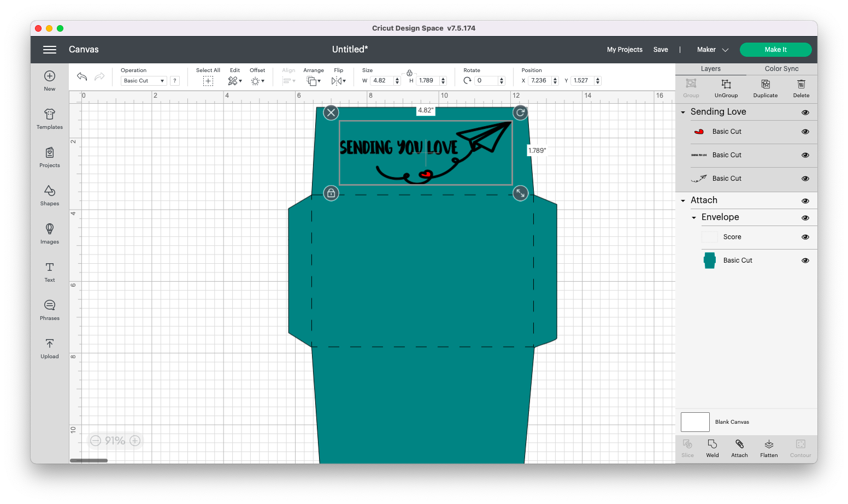Open the hamburger menu
Image resolution: width=848 pixels, height=504 pixels.
point(49,49)
